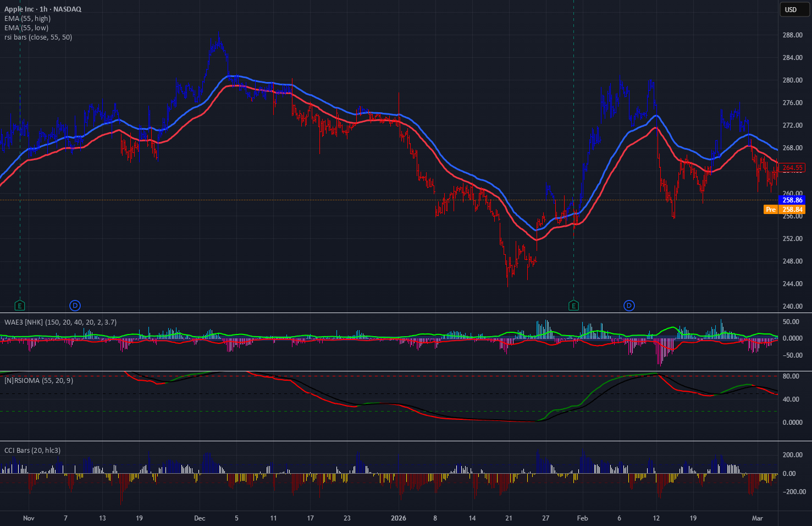The image size is (812, 526).
Task: Click the 50.00 value on WAE3 scale
Action: click(791, 322)
